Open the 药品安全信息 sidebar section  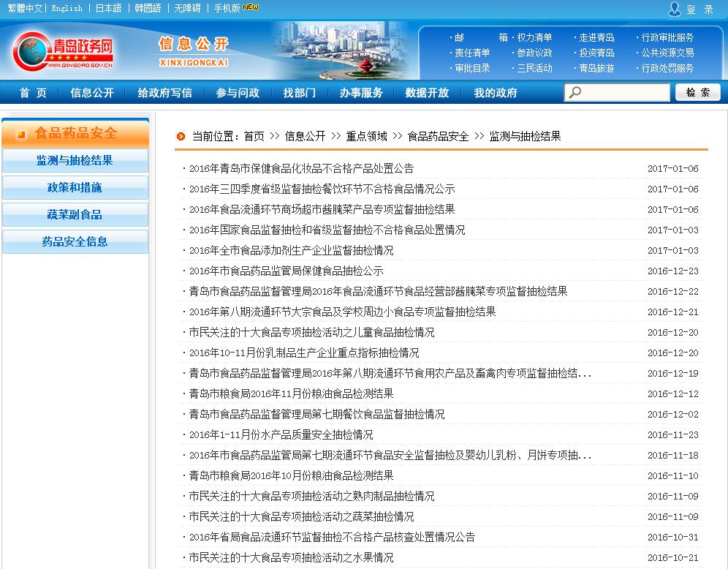point(75,242)
